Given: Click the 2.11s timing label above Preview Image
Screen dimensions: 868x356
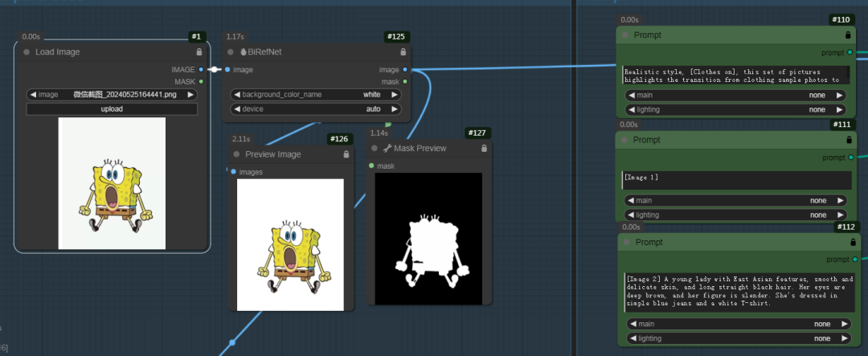Looking at the screenshot, I should pos(241,138).
